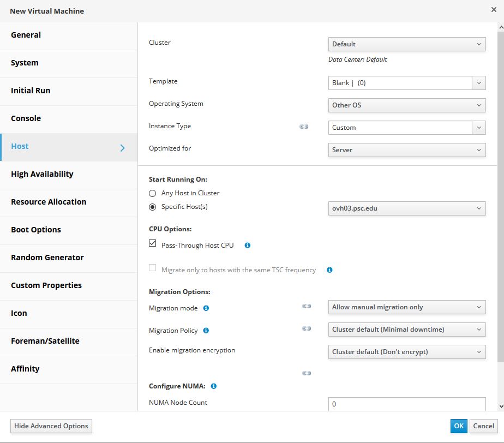The image size is (504, 443).
Task: Click info icon next to Pass-Through Host CPU
Action: [247, 246]
